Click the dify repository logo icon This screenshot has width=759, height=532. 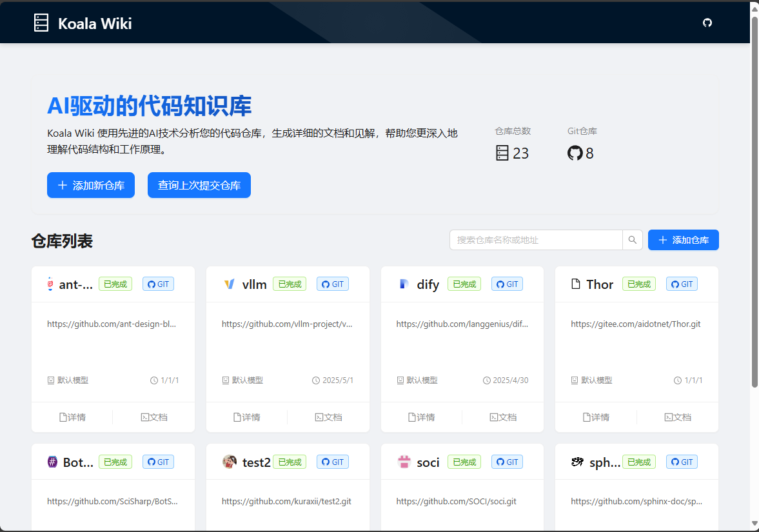(x=404, y=284)
